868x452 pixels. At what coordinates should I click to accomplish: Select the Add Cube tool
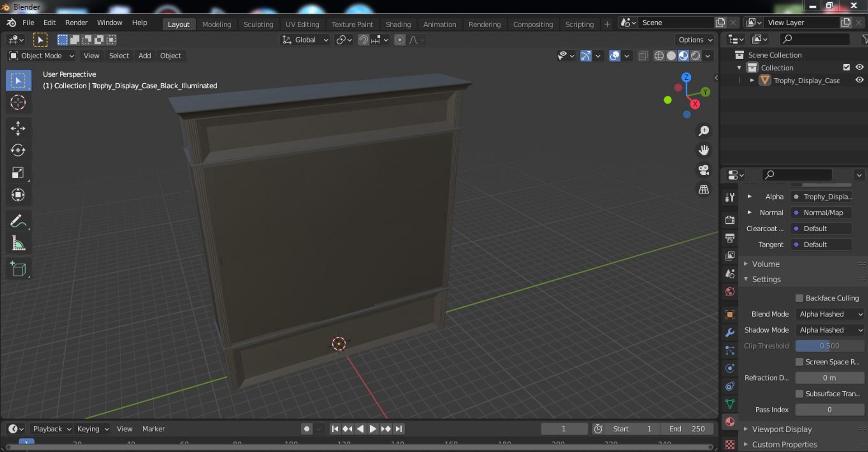18,269
